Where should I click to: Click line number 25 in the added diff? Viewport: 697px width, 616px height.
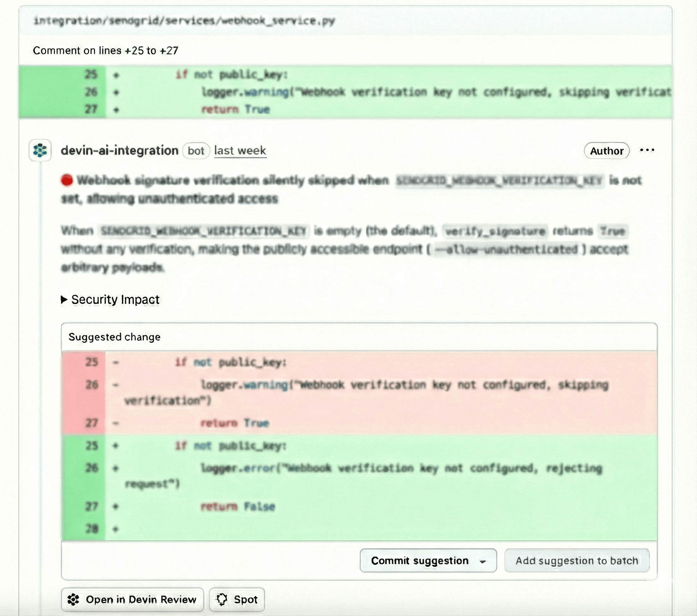[91, 74]
